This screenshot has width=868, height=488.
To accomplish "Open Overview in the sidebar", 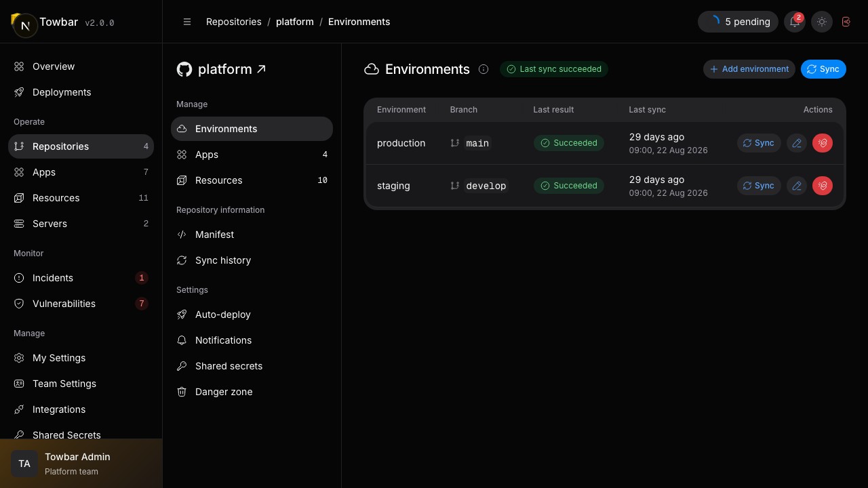I will pyautogui.click(x=81, y=66).
